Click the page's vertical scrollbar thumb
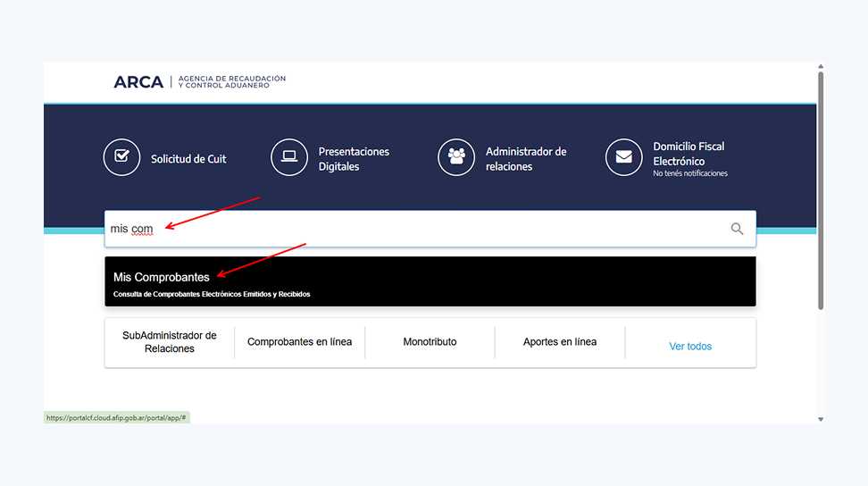868x486 pixels. pyautogui.click(x=821, y=190)
